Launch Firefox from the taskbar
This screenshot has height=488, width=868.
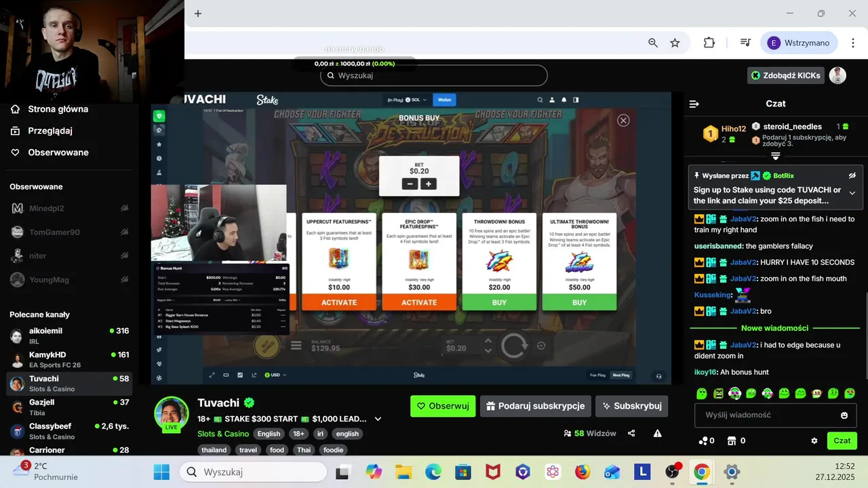point(583,472)
